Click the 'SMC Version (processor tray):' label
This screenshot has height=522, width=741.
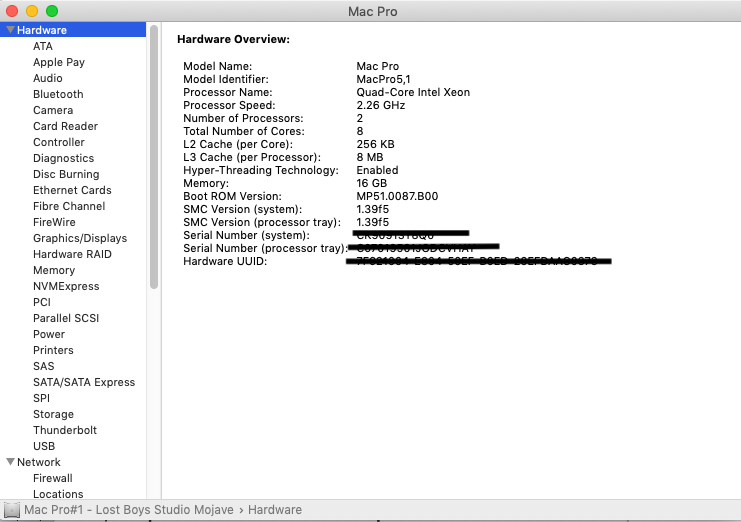[x=262, y=222]
